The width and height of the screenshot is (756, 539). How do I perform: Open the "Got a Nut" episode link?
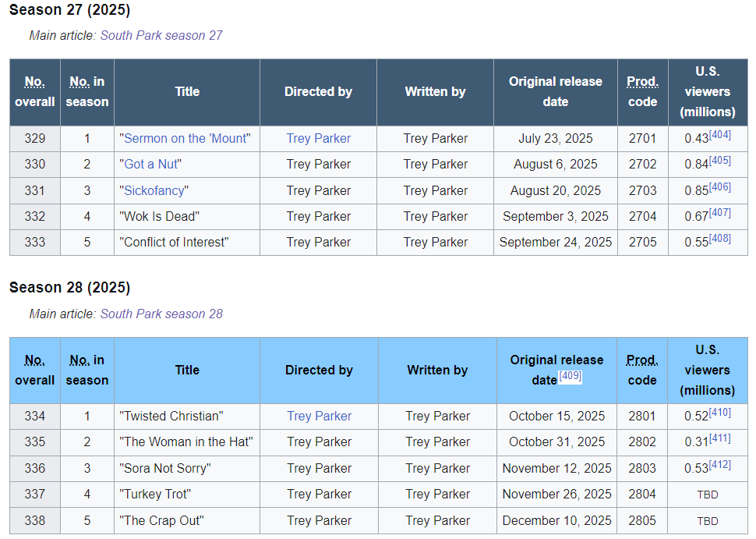(150, 165)
